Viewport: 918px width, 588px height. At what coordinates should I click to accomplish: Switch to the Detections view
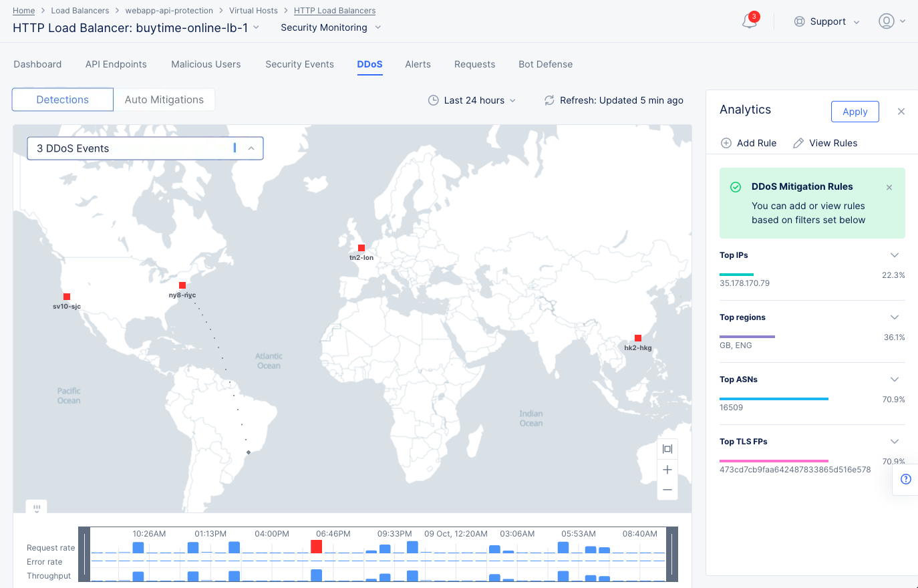coord(62,99)
